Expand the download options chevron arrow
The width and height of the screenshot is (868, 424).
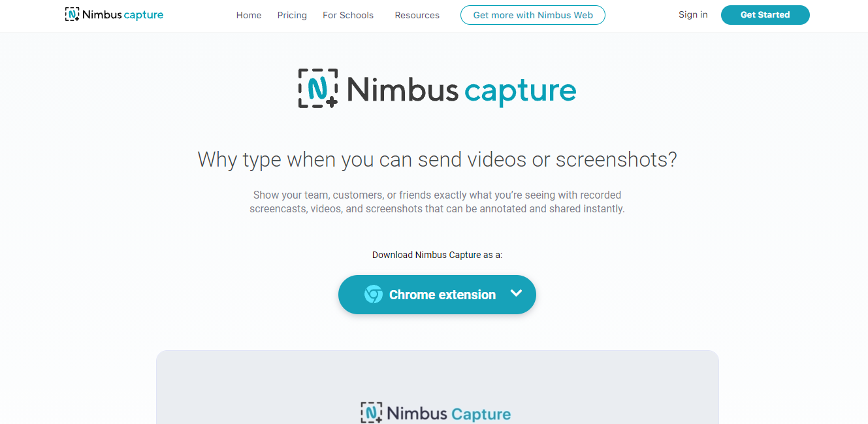[x=516, y=293]
